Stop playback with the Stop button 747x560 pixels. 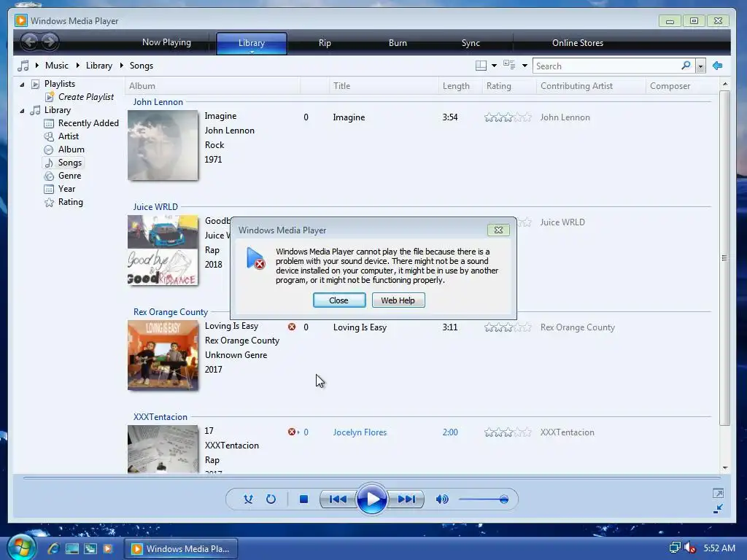pos(303,499)
